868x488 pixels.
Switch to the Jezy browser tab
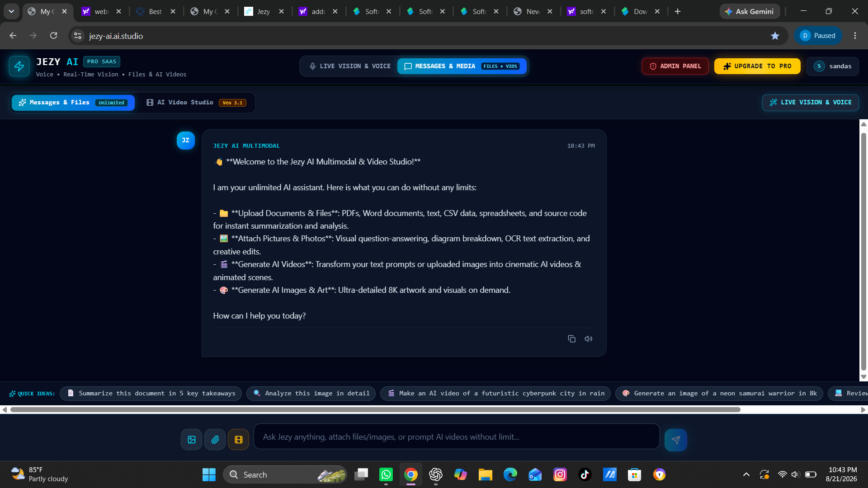(263, 11)
